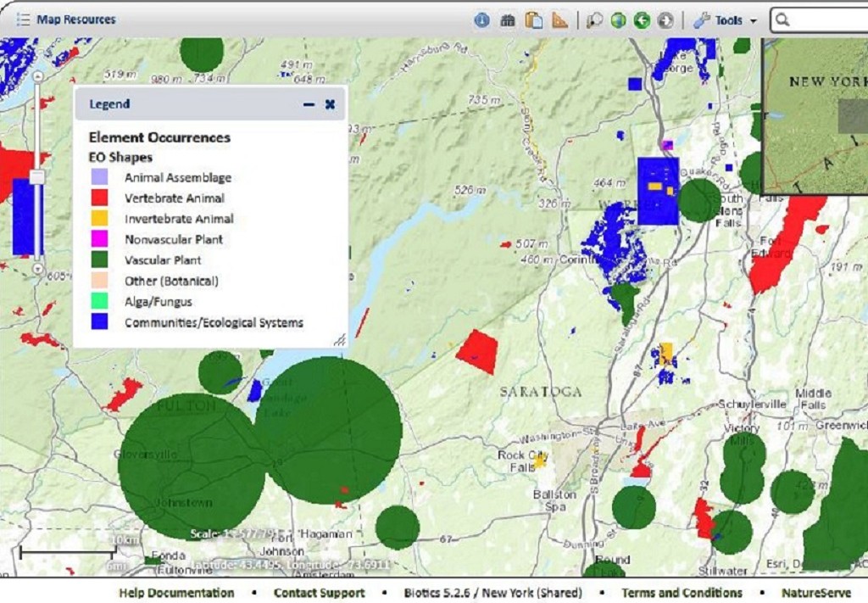Viewport: 868px width, 603px height.
Task: Click the zoom slider handle
Action: coord(37,176)
